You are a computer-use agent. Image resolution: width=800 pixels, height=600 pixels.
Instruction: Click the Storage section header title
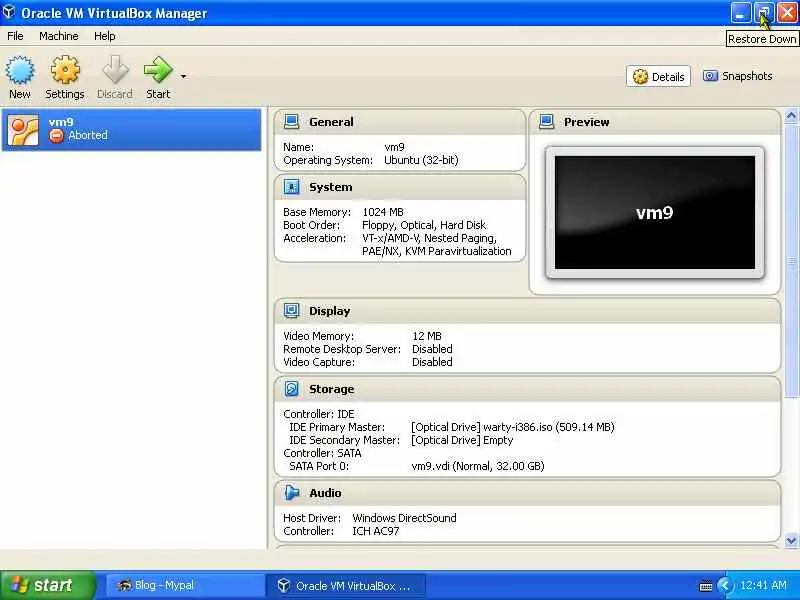[x=332, y=389]
